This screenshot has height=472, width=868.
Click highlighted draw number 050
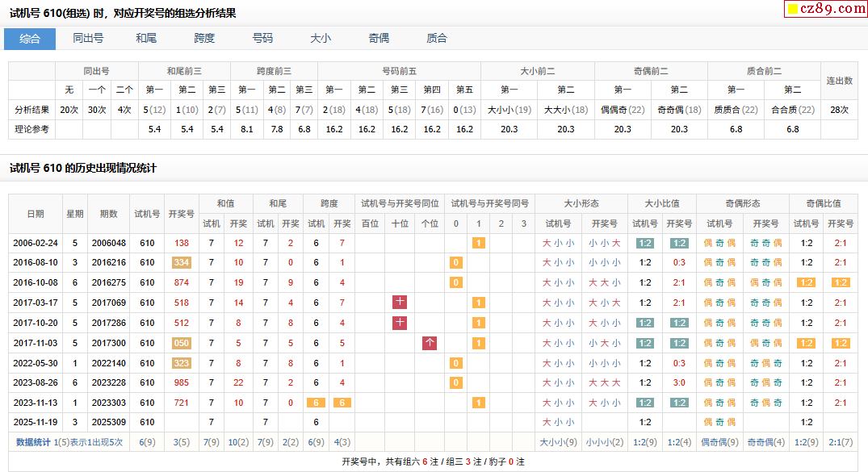click(181, 343)
